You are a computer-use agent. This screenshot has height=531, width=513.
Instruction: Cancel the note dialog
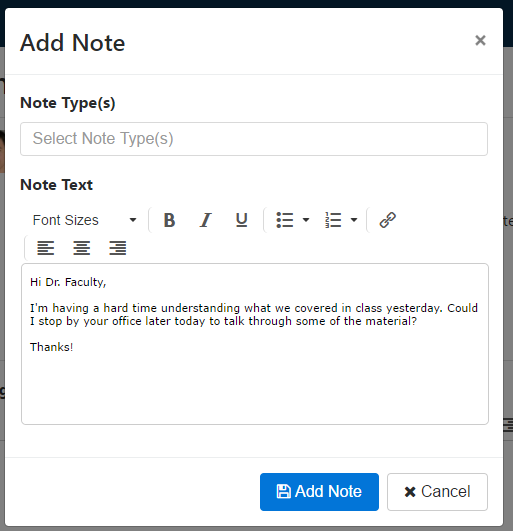437,492
